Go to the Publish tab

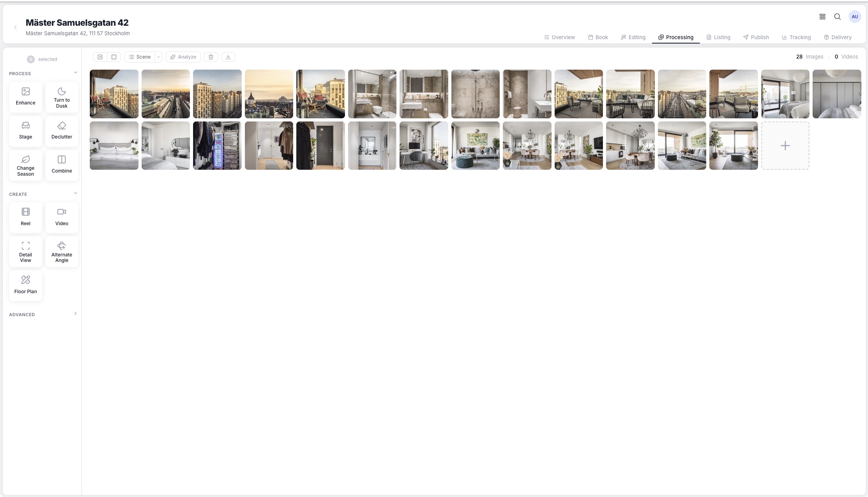click(756, 37)
